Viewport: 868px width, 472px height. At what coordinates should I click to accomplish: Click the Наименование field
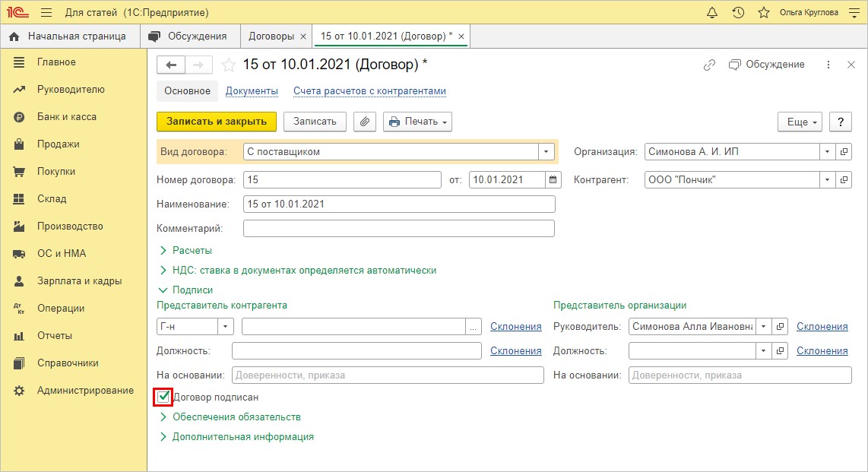tap(399, 204)
